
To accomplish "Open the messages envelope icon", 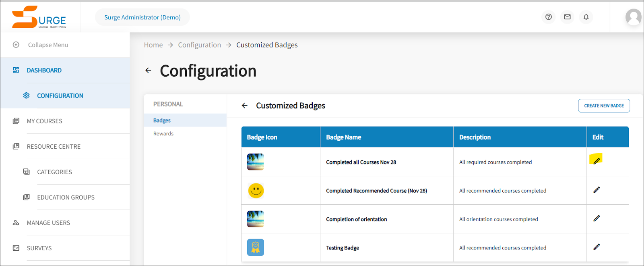I will click(567, 17).
